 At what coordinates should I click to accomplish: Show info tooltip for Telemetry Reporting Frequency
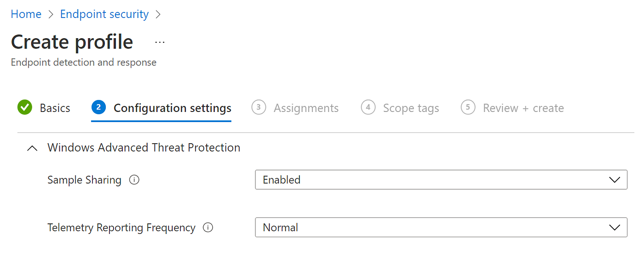(208, 228)
